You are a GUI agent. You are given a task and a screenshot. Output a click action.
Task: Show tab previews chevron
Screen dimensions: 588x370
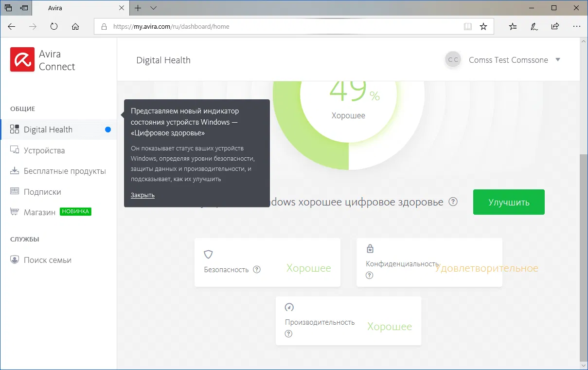(154, 8)
